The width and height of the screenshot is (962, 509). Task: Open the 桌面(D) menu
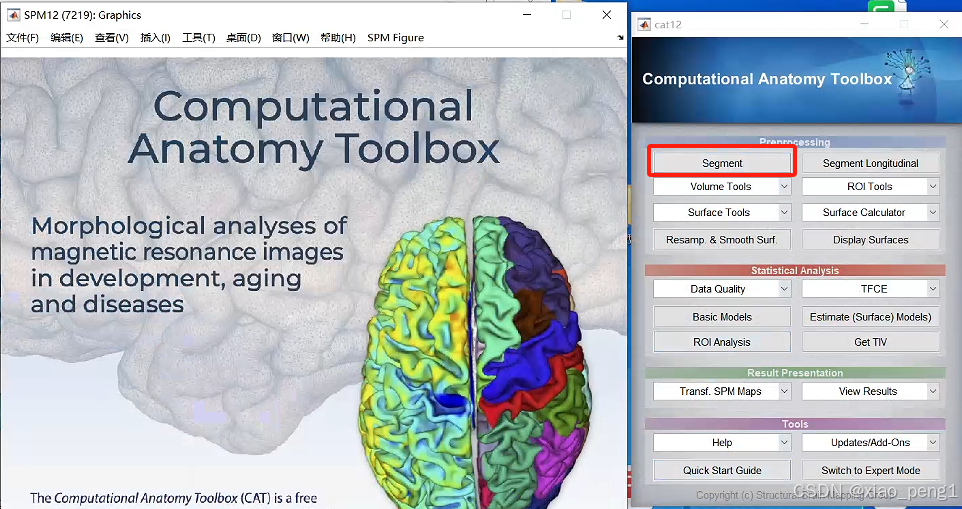click(244, 37)
